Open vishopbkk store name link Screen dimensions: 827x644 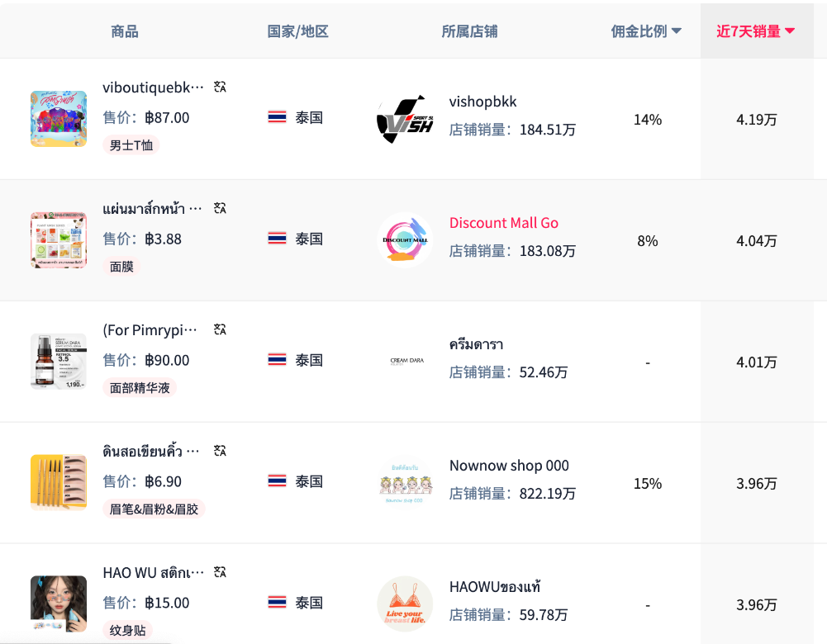coord(482,102)
